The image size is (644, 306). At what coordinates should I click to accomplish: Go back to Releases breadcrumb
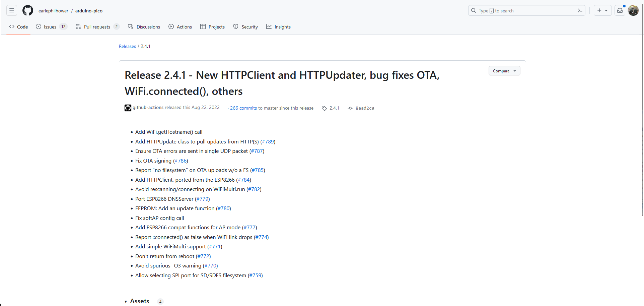pyautogui.click(x=127, y=46)
